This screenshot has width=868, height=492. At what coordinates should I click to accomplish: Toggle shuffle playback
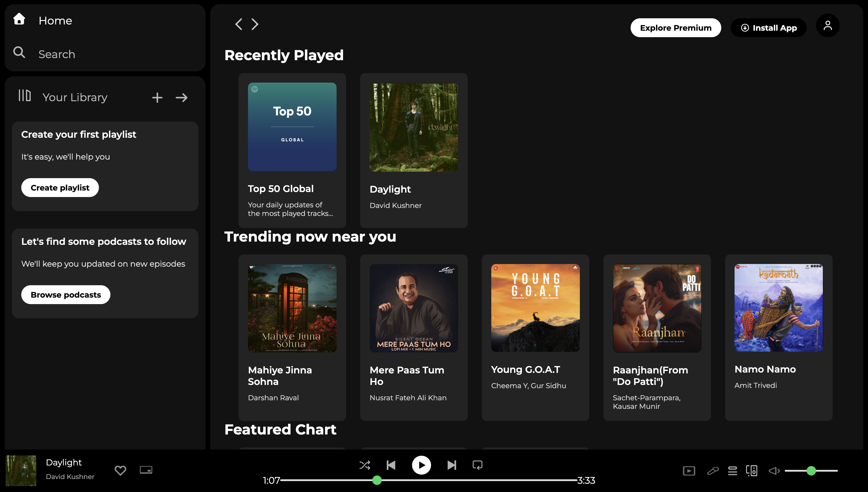click(365, 465)
